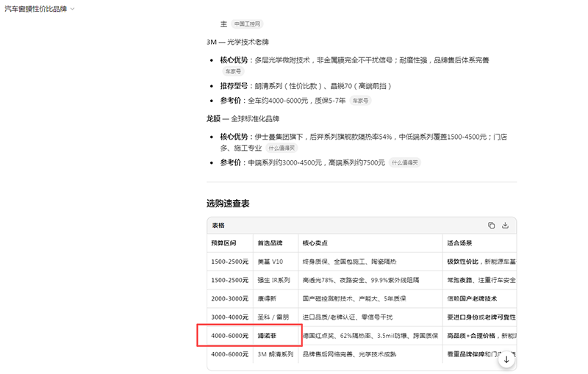Image resolution: width=588 pixels, height=374 pixels.
Task: Click the 常跑夜路、注重行车安全 scenario cell
Action: click(480, 280)
